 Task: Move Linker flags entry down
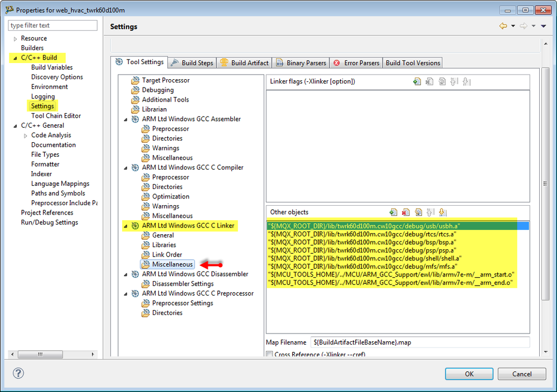pos(467,82)
